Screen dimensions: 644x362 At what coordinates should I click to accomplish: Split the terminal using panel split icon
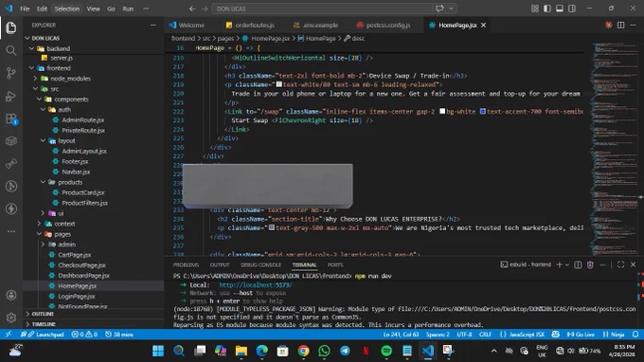tap(578, 264)
